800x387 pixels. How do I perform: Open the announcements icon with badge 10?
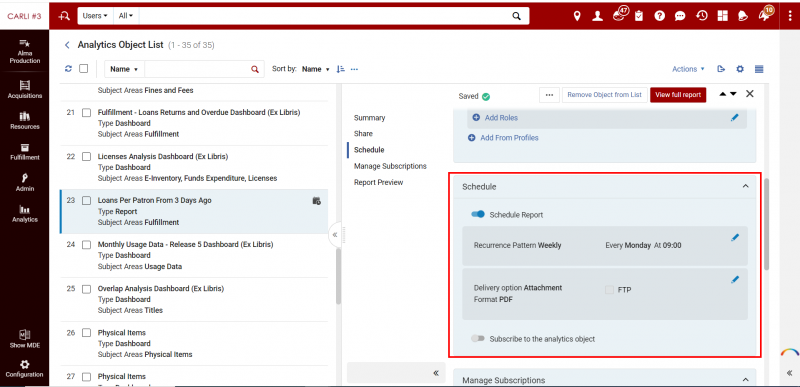coord(765,14)
